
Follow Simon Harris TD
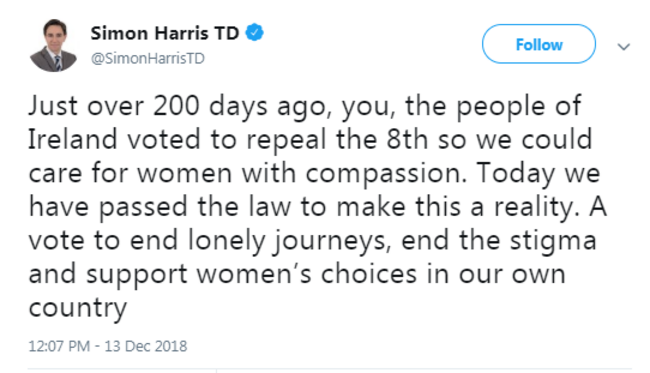point(539,44)
